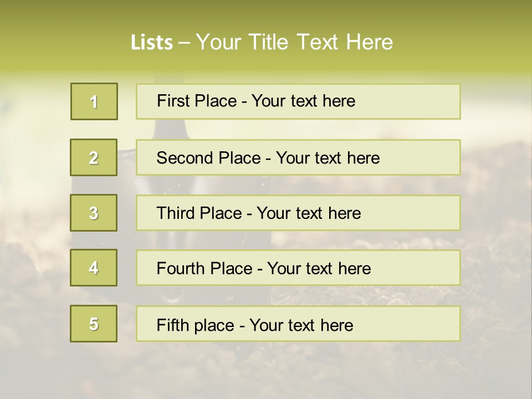Screen dimensions: 532x399
Task: Select the number 1 box
Action: pos(94,101)
